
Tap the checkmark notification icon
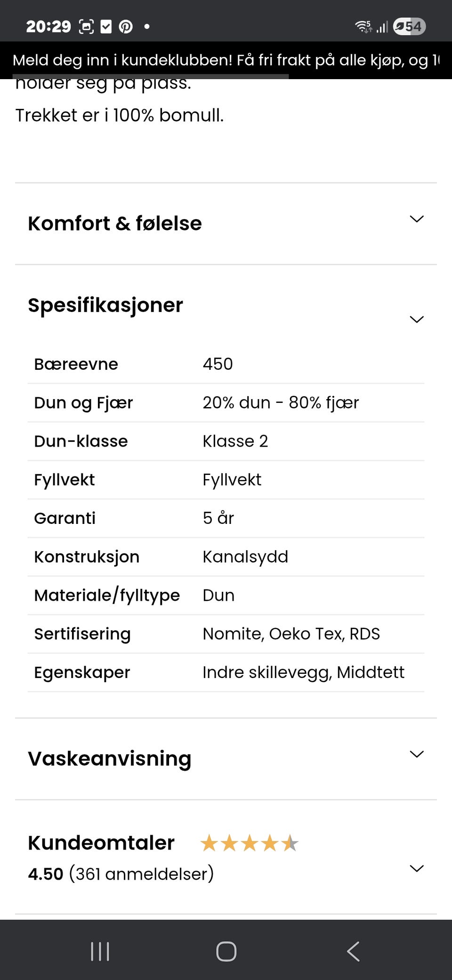click(106, 27)
